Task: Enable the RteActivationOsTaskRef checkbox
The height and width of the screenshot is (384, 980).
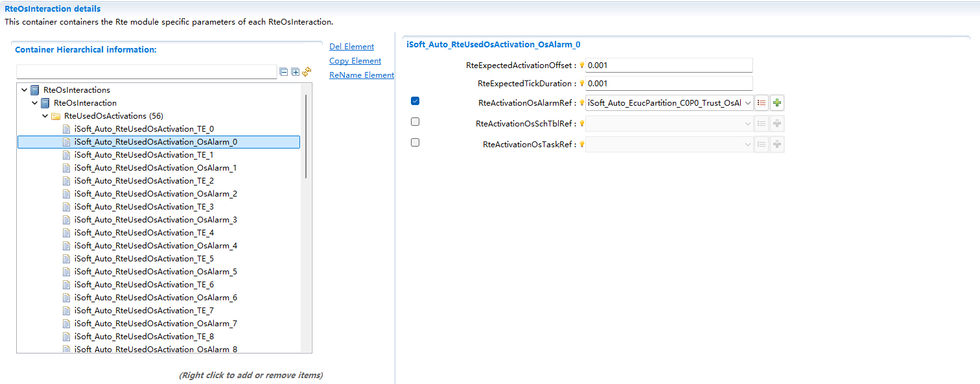Action: click(x=415, y=143)
